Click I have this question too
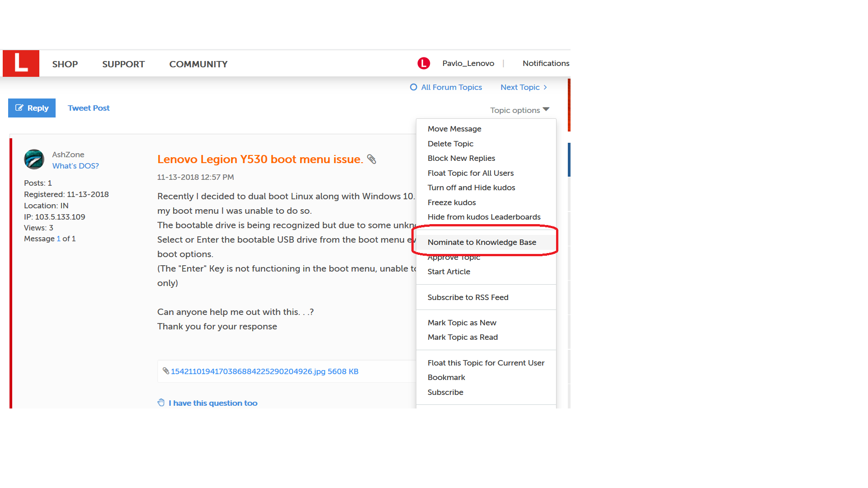 coord(213,403)
